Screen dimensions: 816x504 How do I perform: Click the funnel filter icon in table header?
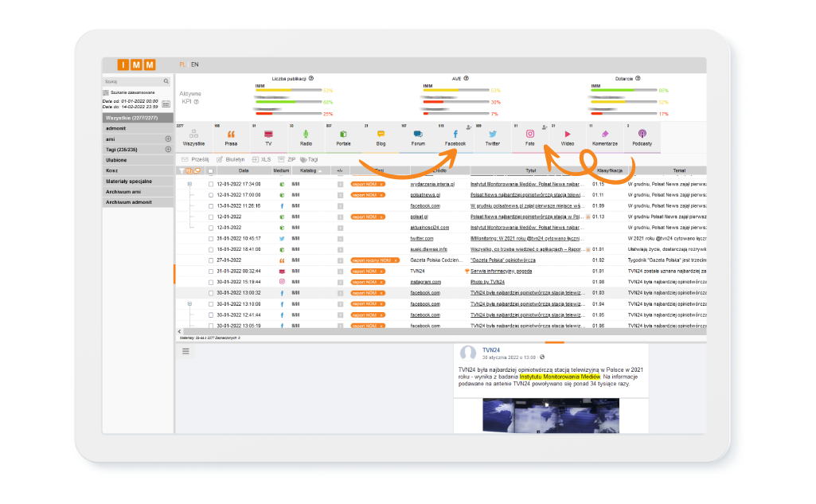pyautogui.click(x=182, y=170)
